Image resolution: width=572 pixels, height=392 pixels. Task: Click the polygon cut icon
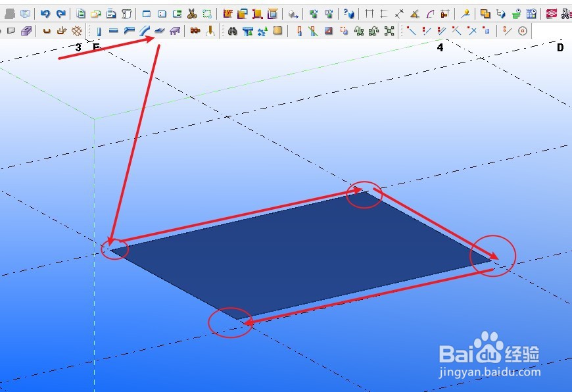[329, 31]
